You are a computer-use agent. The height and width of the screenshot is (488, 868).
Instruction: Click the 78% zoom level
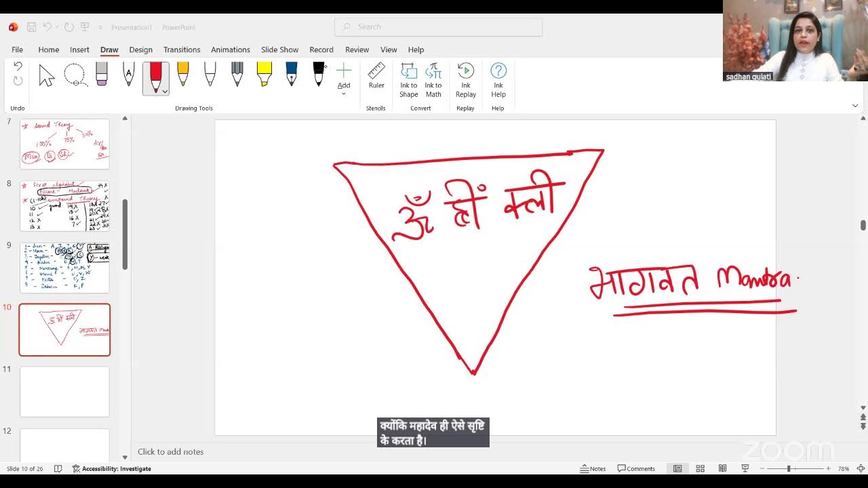pos(844,468)
